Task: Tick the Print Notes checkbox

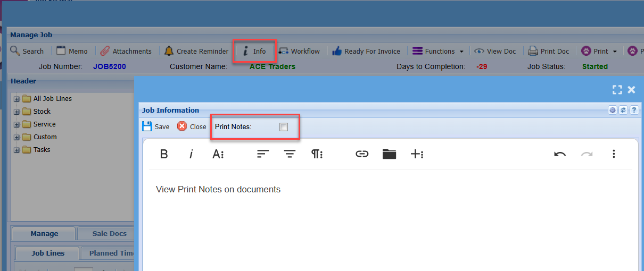Action: click(x=284, y=126)
